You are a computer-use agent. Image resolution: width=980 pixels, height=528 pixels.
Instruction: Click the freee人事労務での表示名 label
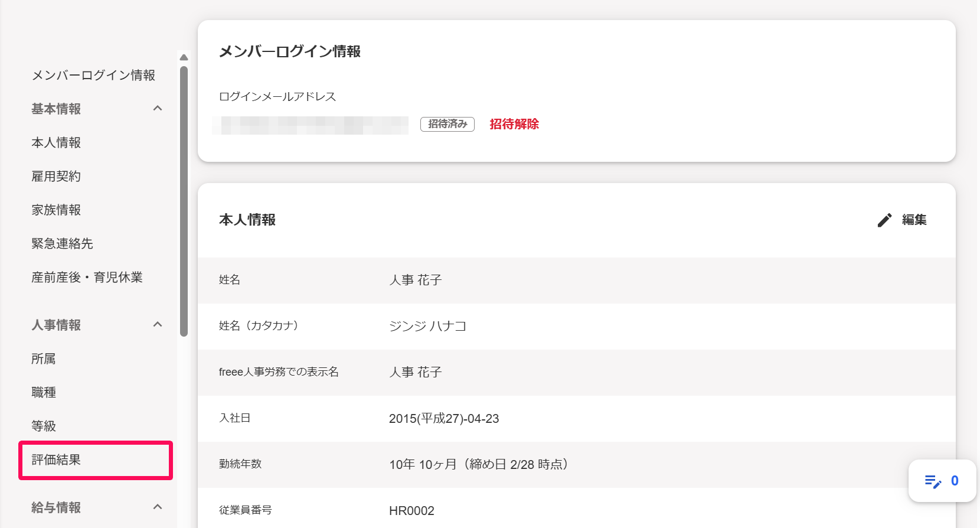[x=279, y=371]
